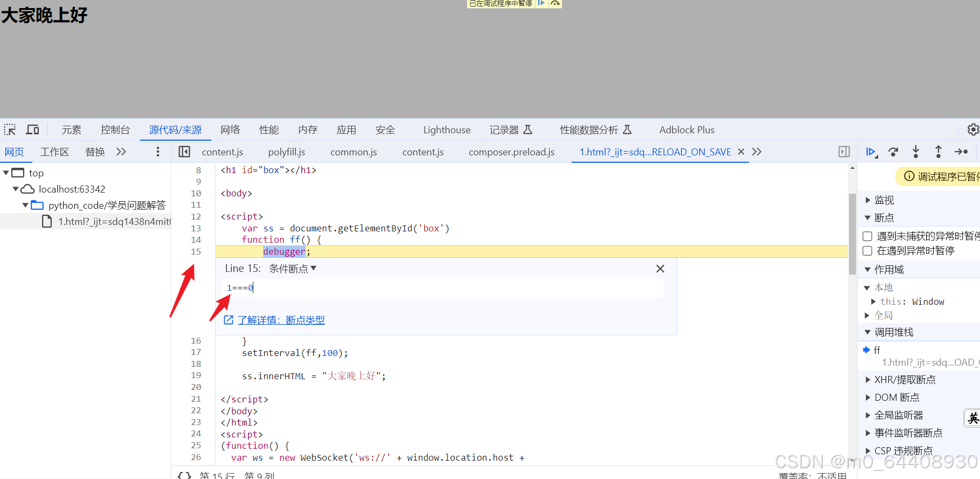The height and width of the screenshot is (479, 980).
Task: Step into next function call
Action: 916,152
